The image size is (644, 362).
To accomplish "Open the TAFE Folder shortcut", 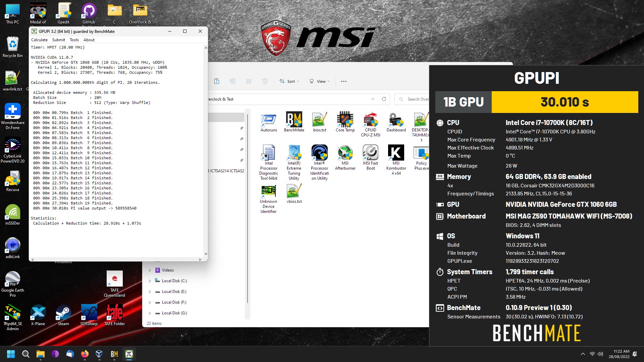I will pyautogui.click(x=114, y=315).
